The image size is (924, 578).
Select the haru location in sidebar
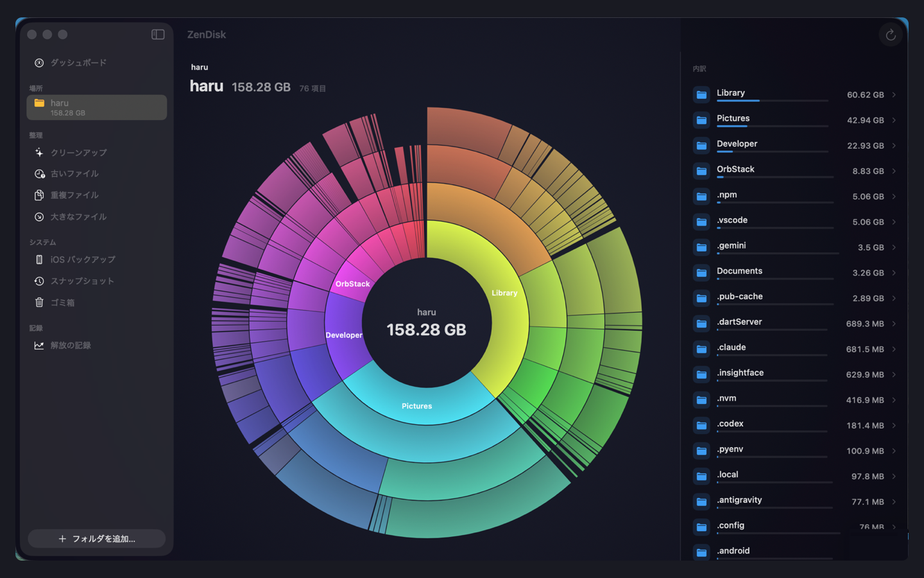(96, 107)
